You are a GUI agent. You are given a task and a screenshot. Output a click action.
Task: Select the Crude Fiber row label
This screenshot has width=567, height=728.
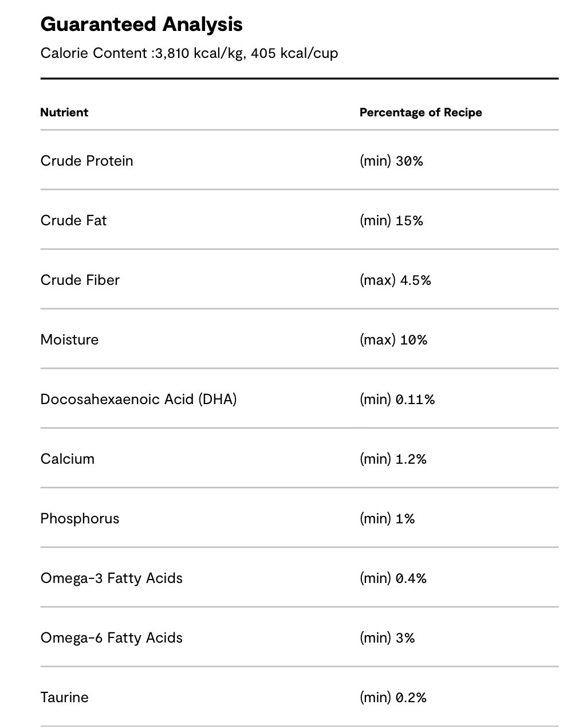click(x=80, y=280)
